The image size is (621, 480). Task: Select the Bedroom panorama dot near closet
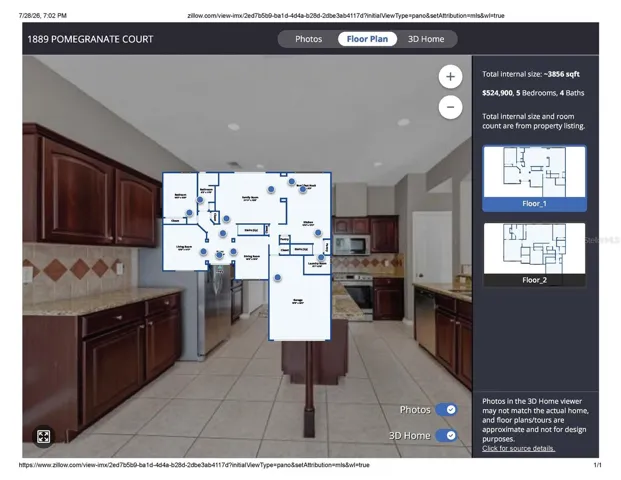tap(189, 213)
